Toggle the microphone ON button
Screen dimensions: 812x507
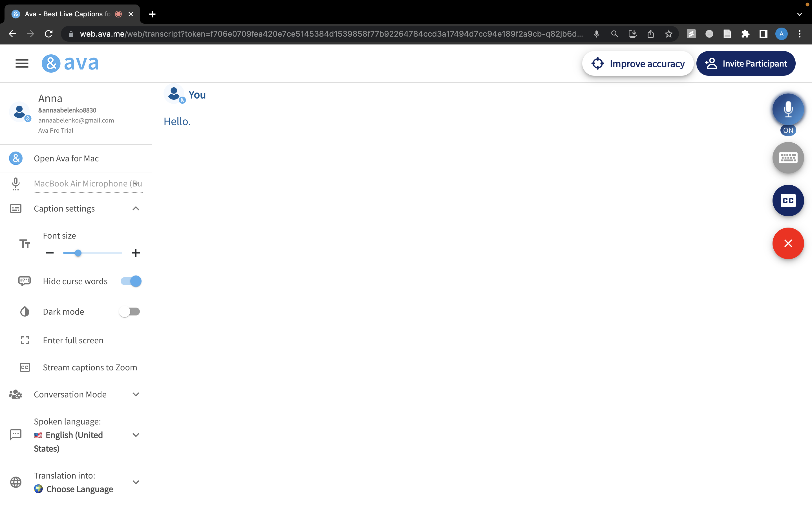click(x=788, y=110)
